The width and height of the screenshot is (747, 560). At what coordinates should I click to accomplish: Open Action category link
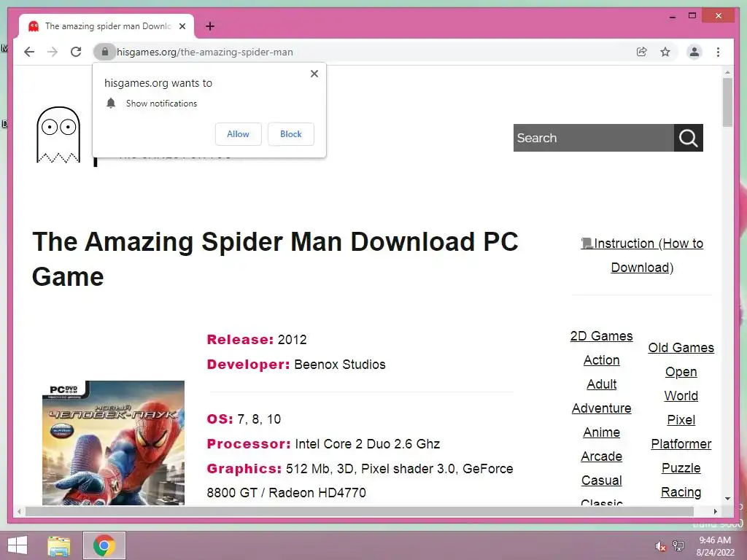(x=601, y=360)
